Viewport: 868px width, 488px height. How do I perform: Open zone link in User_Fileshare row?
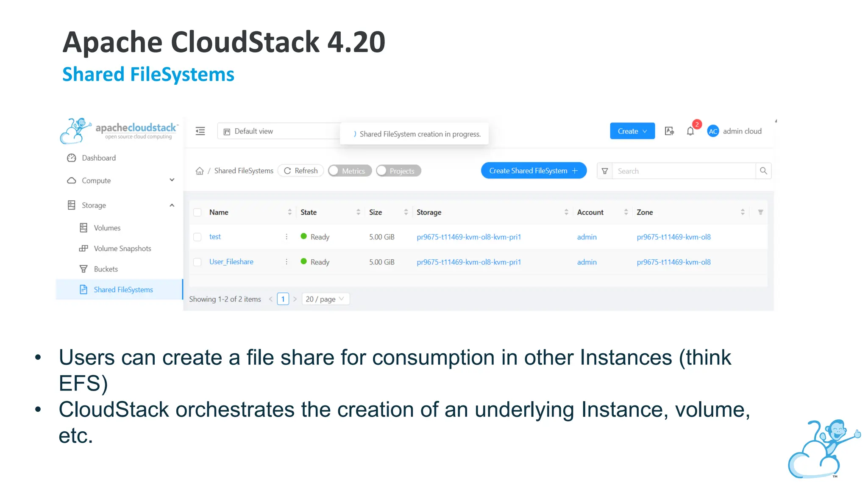pos(674,262)
